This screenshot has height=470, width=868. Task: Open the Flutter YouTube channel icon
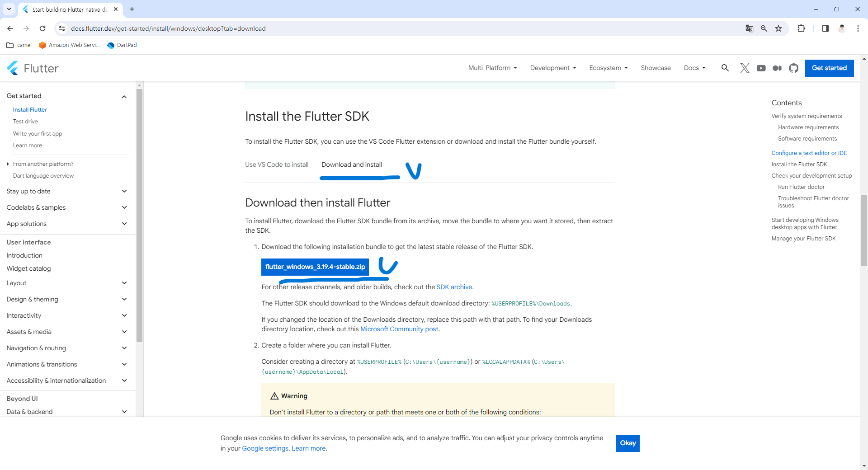761,68
